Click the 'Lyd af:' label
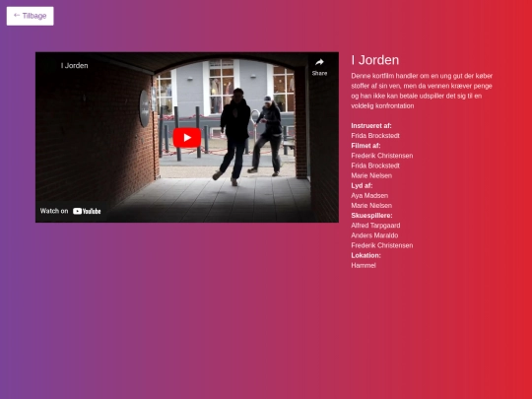This screenshot has width=532, height=399. click(x=362, y=185)
